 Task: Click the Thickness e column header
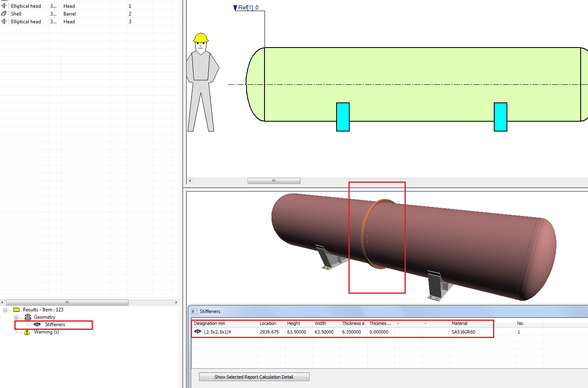(x=353, y=323)
